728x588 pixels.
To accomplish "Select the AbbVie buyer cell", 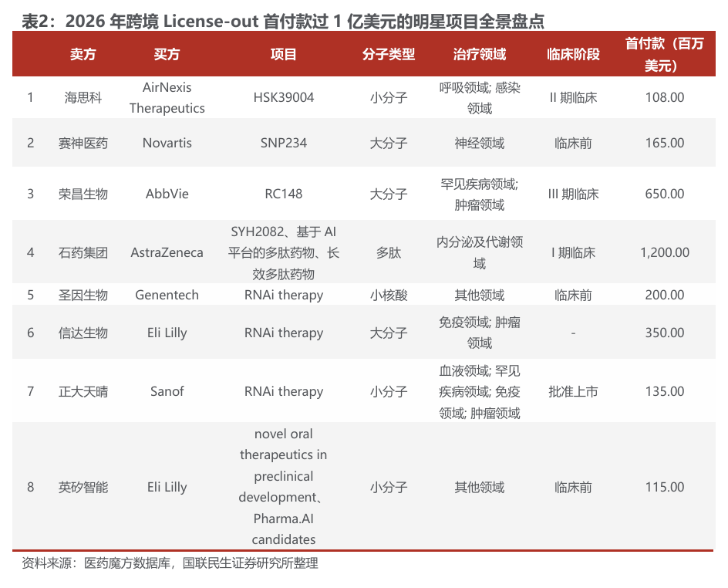I will point(167,194).
